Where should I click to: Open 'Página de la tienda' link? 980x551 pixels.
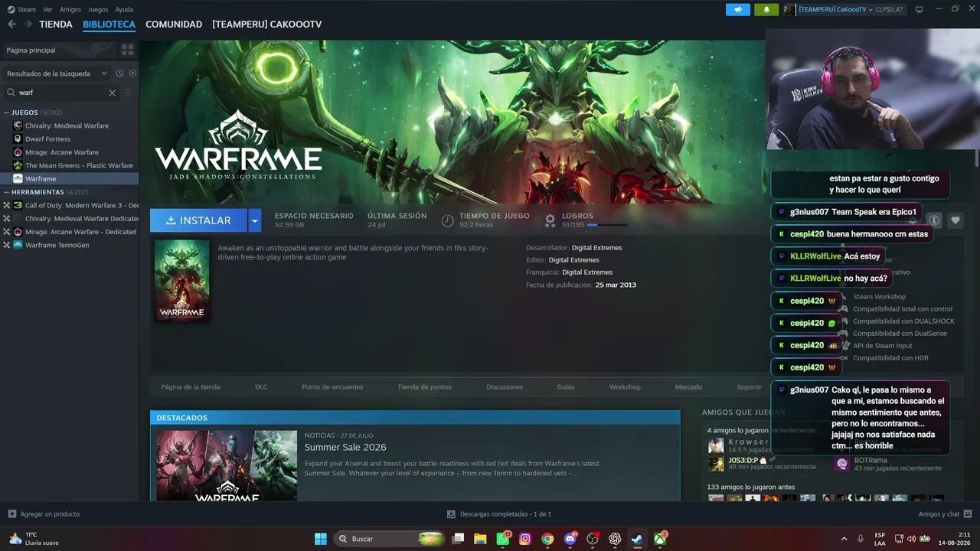[x=191, y=387]
